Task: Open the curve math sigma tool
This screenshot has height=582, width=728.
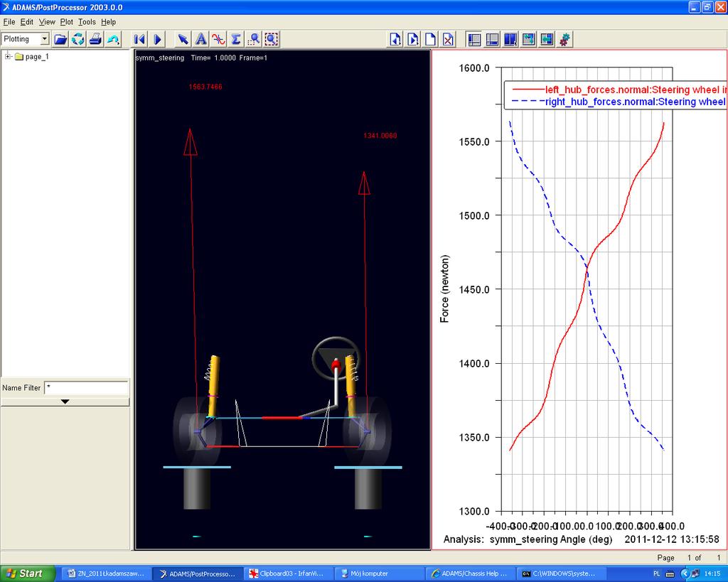Action: pos(236,40)
